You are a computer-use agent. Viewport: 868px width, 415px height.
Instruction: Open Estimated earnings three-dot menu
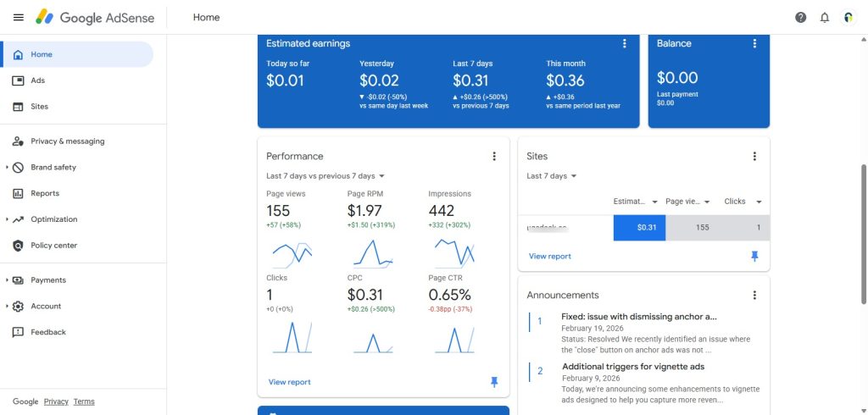[625, 43]
